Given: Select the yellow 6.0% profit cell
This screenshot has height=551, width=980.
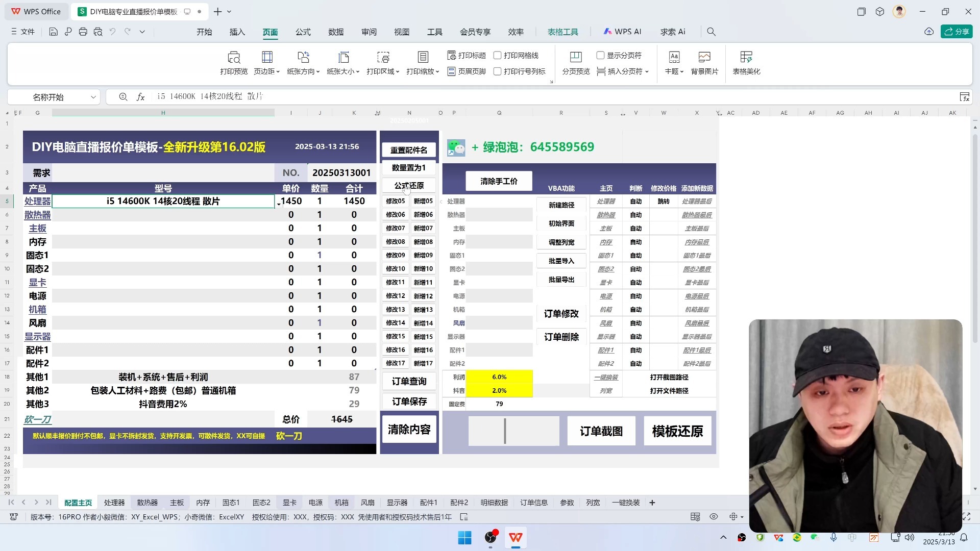Looking at the screenshot, I should click(x=499, y=377).
